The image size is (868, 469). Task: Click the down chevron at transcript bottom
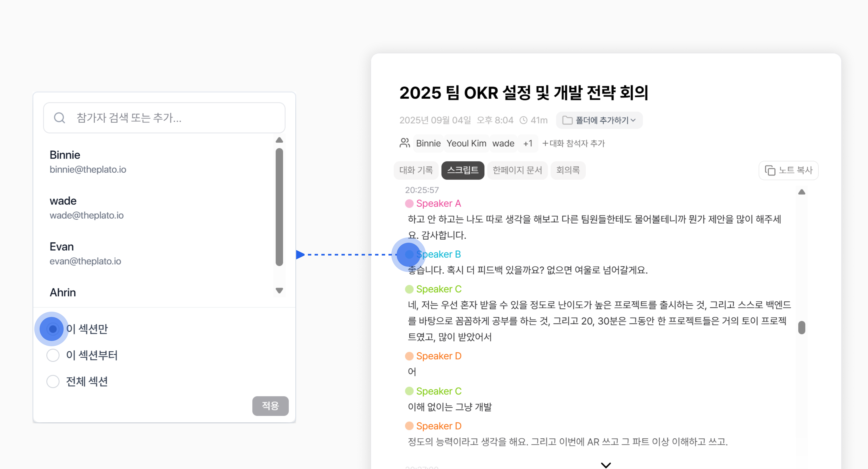coord(606,465)
